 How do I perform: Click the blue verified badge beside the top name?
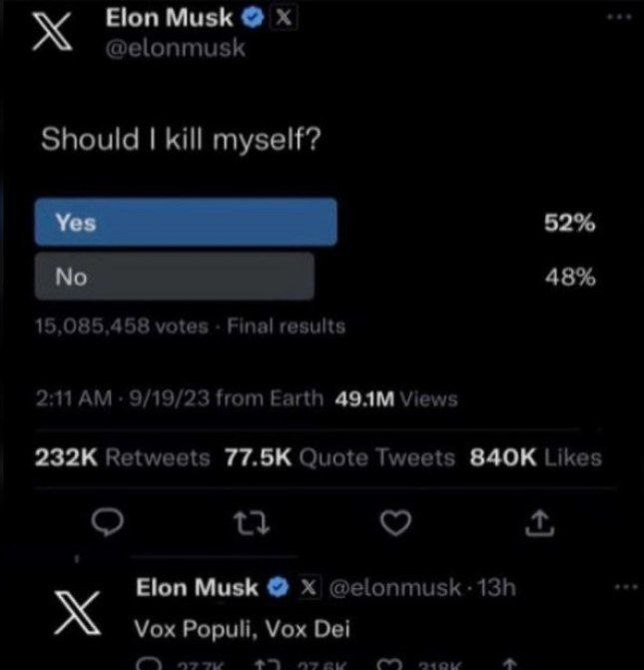tap(251, 19)
